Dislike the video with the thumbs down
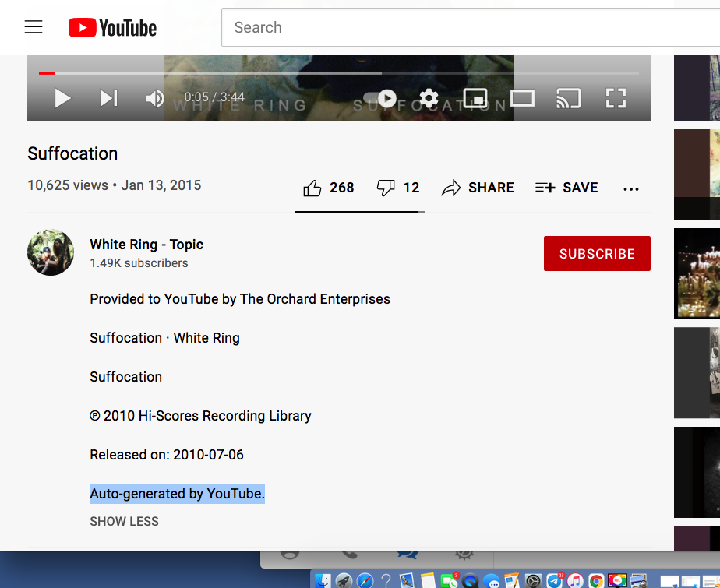This screenshot has width=720, height=588. coord(397,188)
